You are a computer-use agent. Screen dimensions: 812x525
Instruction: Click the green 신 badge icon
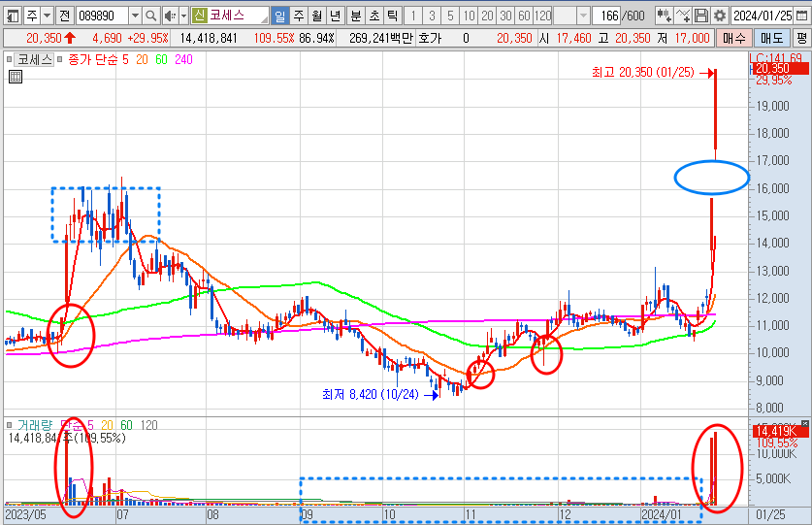(x=200, y=16)
